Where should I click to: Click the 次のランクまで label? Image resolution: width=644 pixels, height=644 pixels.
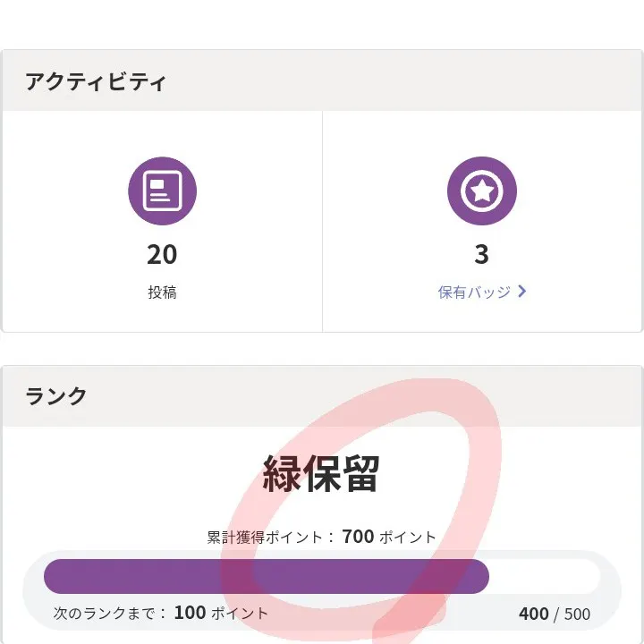[109, 614]
